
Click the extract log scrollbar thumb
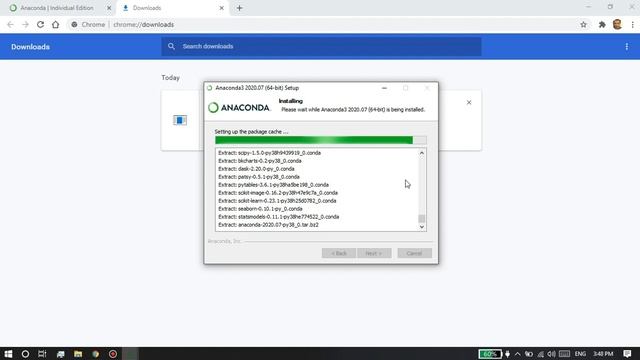[422, 218]
